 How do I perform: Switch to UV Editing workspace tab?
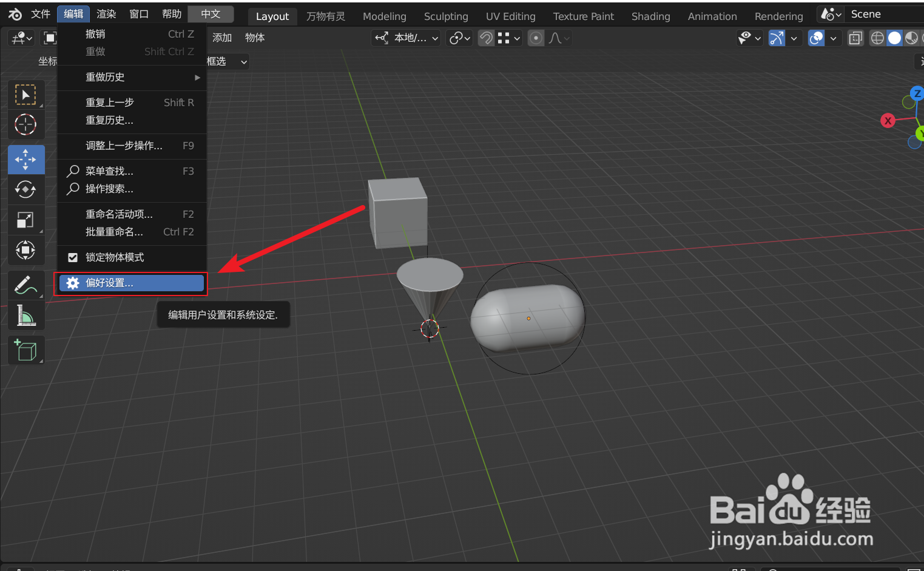[511, 16]
